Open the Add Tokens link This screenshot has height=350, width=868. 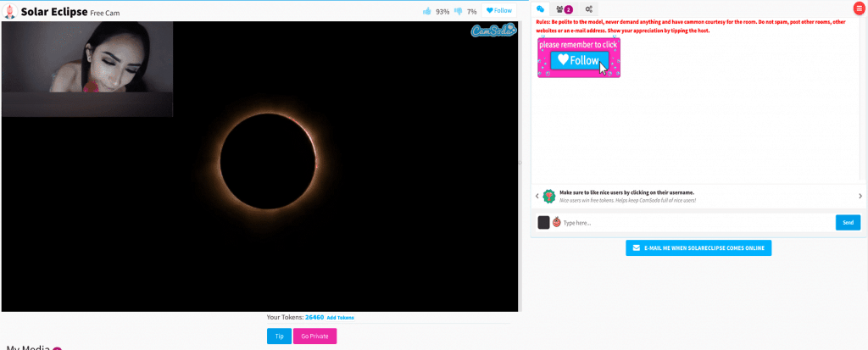(x=341, y=318)
